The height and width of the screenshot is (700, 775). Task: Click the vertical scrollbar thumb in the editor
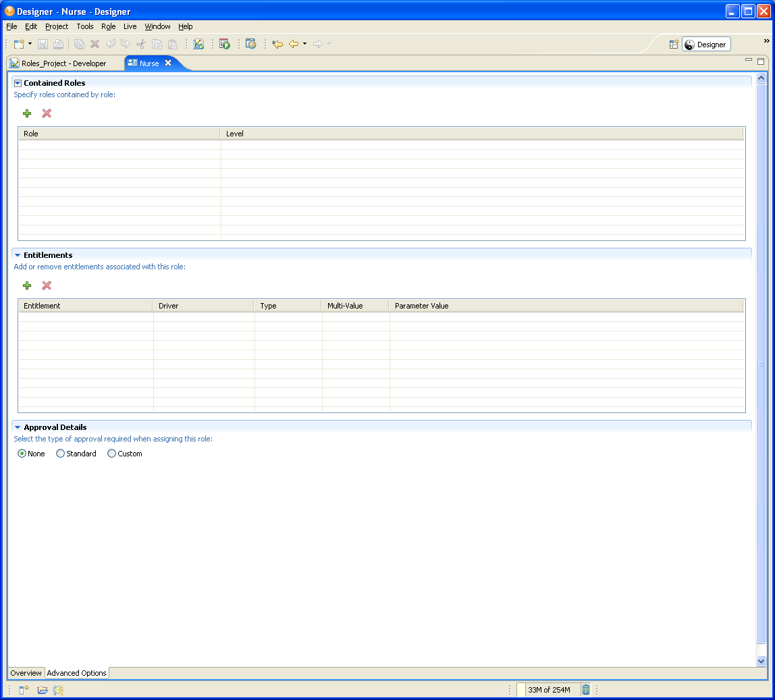point(761,363)
